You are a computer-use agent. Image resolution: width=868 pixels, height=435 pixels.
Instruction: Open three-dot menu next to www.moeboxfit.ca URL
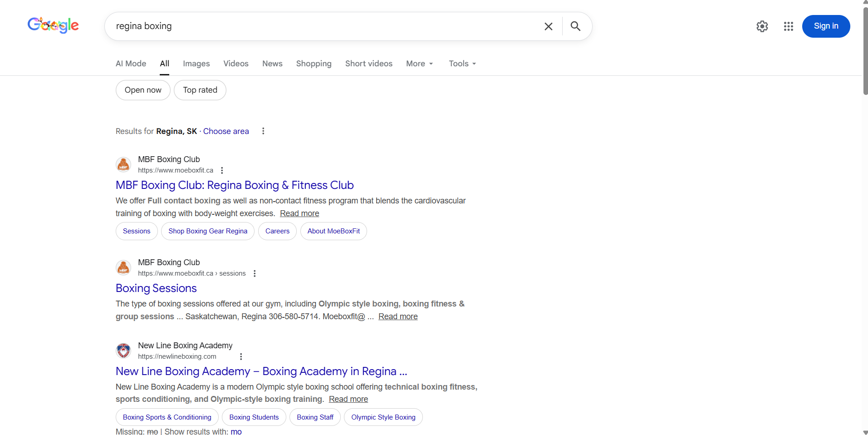[222, 170]
